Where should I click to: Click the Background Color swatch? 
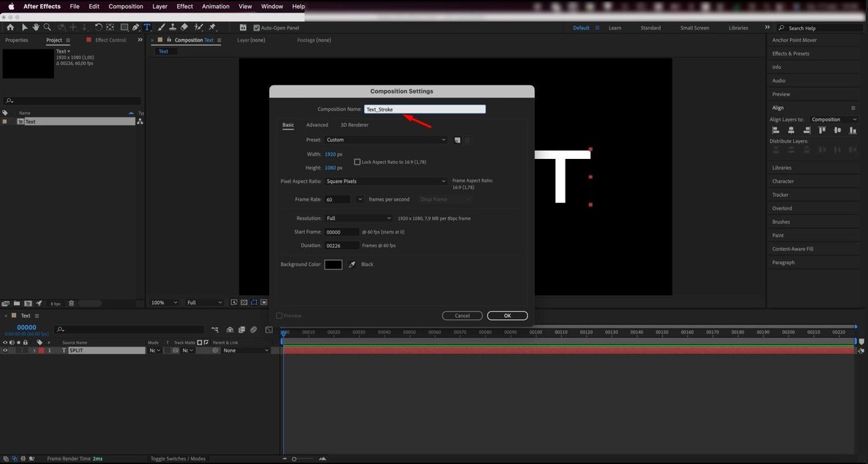click(333, 264)
